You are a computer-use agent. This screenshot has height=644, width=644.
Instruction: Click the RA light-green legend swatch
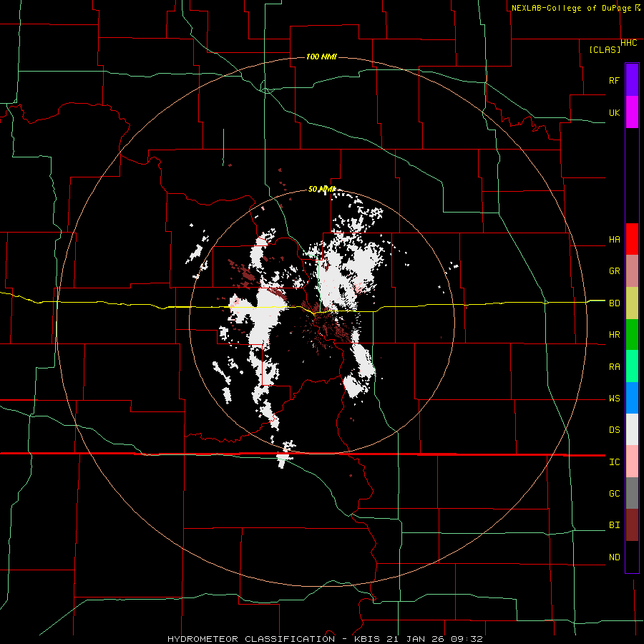(x=632, y=366)
